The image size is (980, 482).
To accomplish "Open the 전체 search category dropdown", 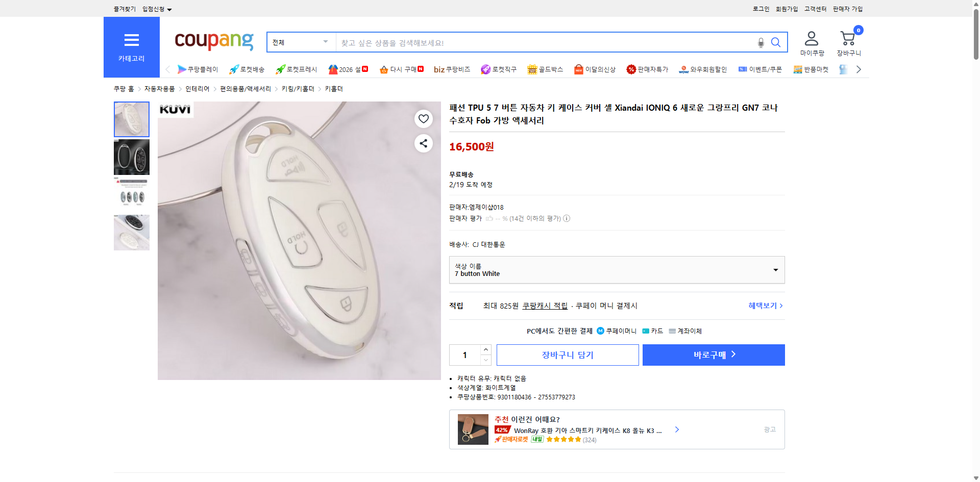I will (300, 42).
